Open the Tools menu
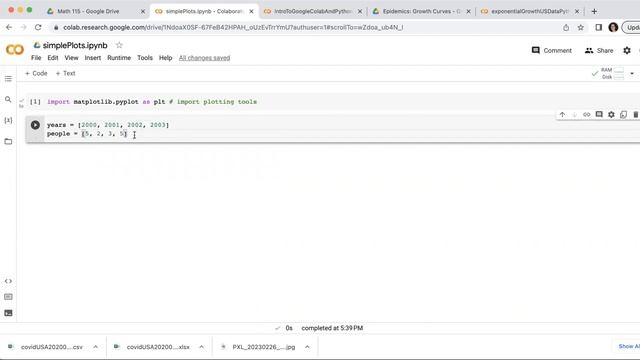Image resolution: width=640 pixels, height=360 pixels. point(145,58)
